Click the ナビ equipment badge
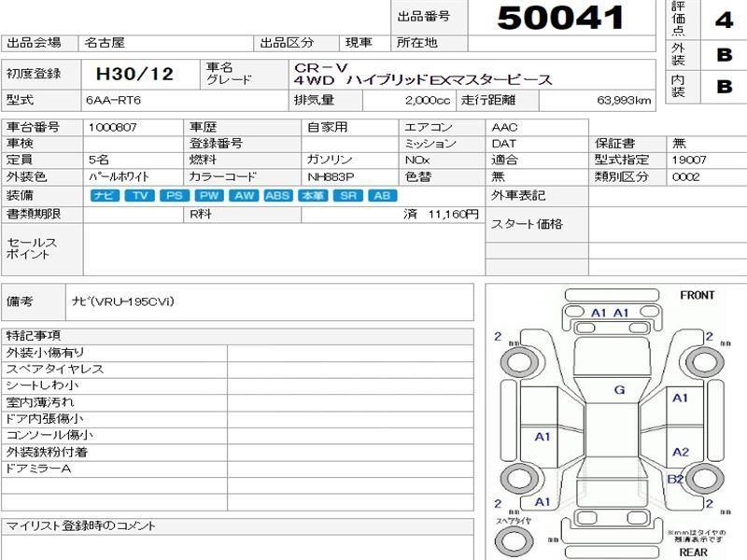Image resolution: width=747 pixels, height=560 pixels. pyautogui.click(x=105, y=195)
